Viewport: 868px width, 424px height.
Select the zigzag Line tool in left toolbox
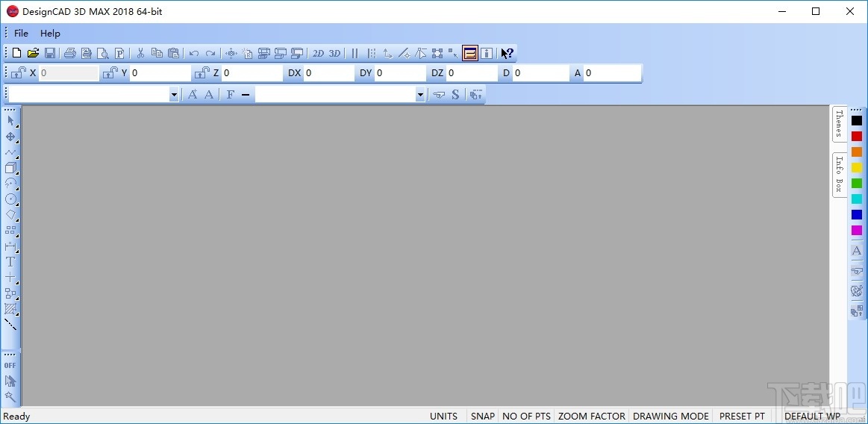10,152
